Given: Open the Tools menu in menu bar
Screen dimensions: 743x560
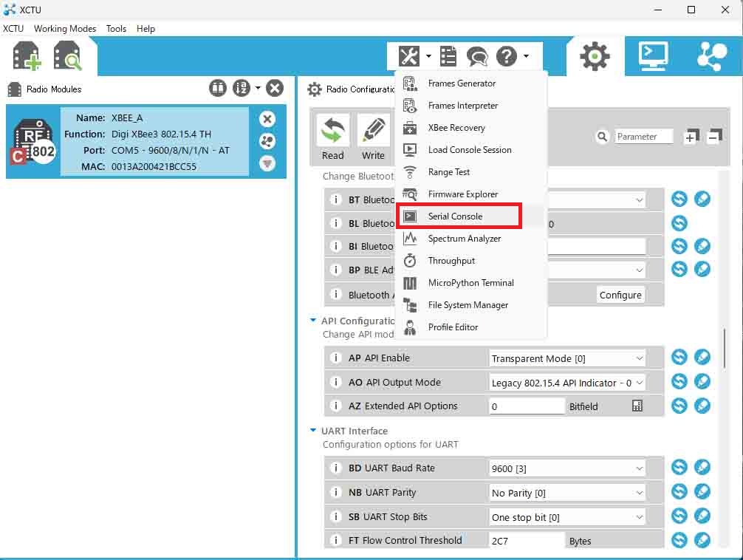Looking at the screenshot, I should pos(116,29).
